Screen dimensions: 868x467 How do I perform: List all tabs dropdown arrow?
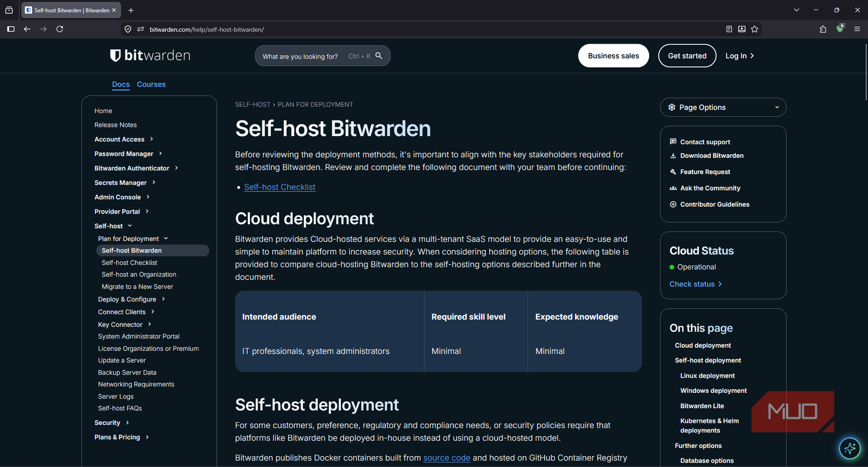tap(796, 10)
